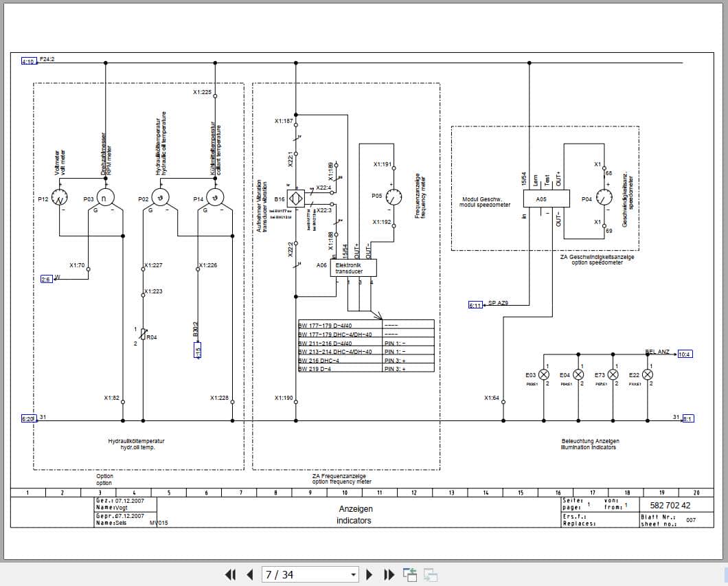The height and width of the screenshot is (586, 728).
Task: Click the 'ZA Frequenzanzeige' caption
Action: coord(339,476)
